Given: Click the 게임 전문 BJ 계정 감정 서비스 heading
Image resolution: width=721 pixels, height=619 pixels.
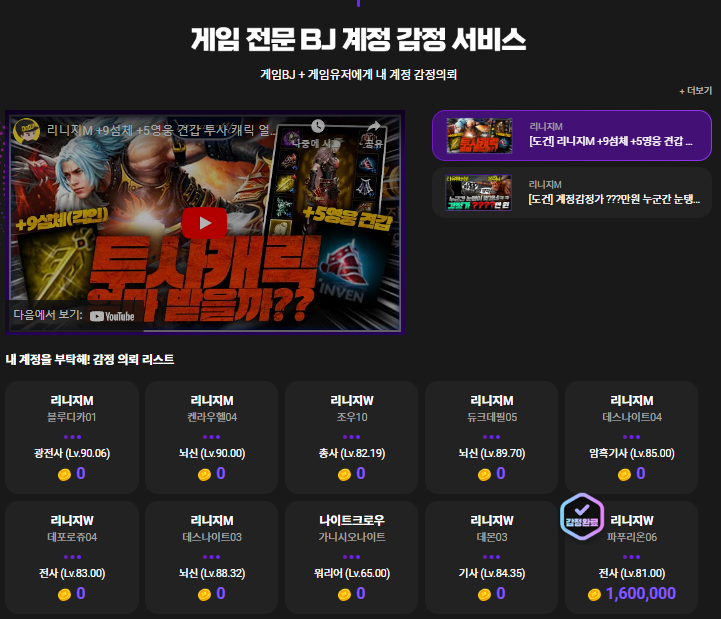Looking at the screenshot, I should coord(358,39).
